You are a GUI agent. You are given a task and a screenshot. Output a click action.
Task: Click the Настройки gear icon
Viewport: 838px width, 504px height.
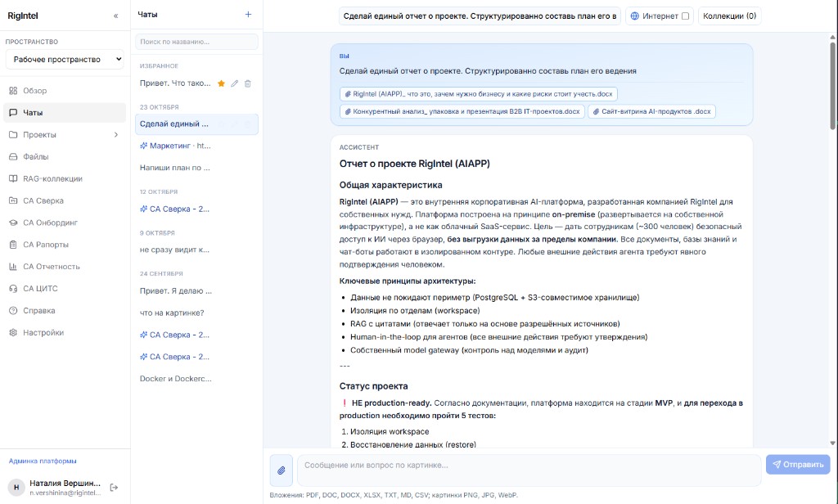pos(13,332)
